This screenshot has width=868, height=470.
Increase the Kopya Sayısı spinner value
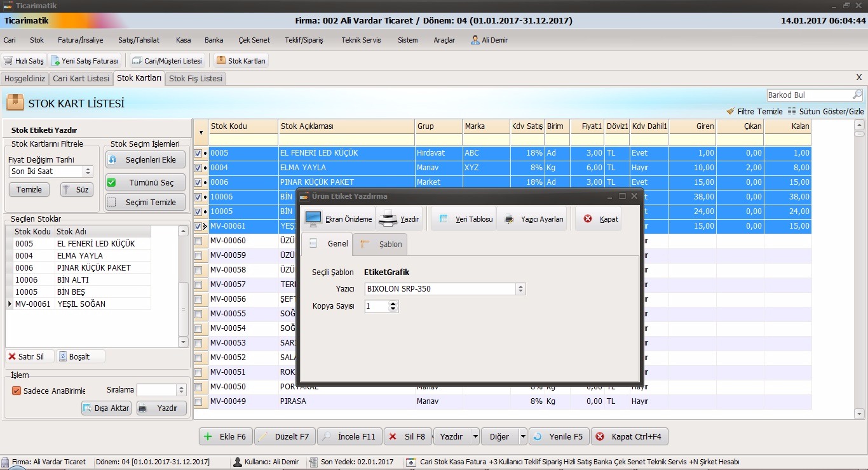coord(393,304)
